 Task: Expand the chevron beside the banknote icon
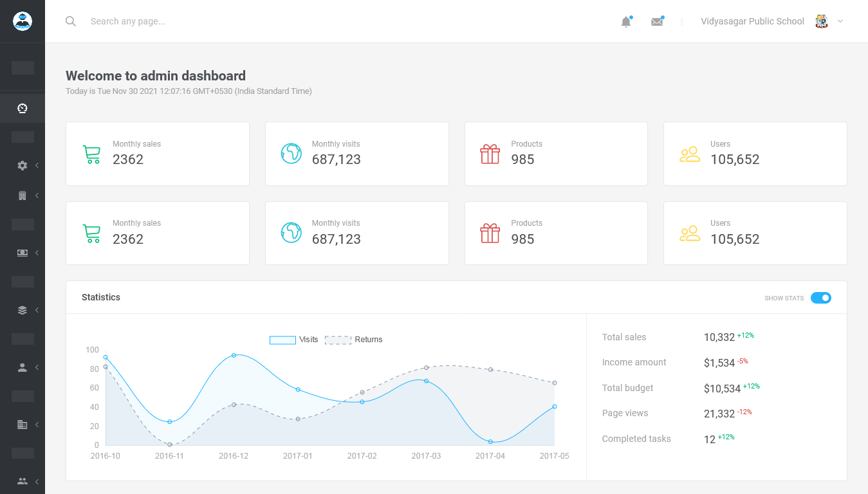(x=37, y=253)
